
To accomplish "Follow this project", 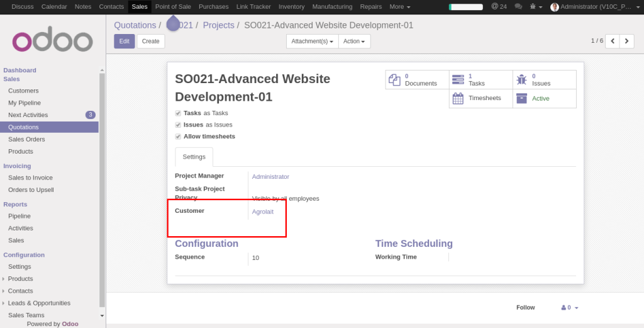I will coord(526,307).
